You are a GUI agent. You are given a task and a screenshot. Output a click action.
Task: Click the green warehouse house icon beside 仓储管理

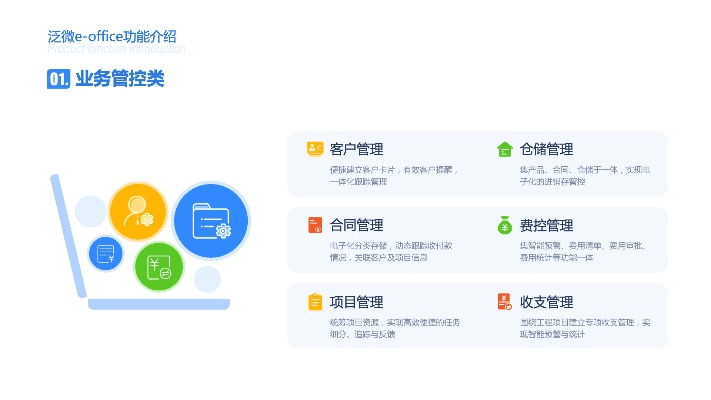tap(504, 149)
